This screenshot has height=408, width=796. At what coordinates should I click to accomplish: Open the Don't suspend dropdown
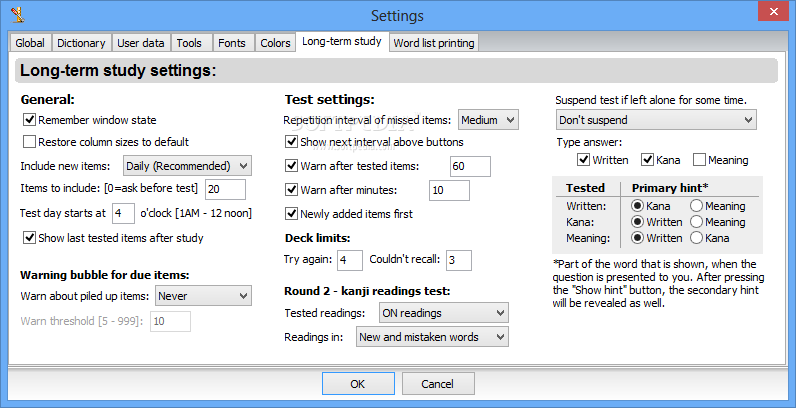coord(656,120)
